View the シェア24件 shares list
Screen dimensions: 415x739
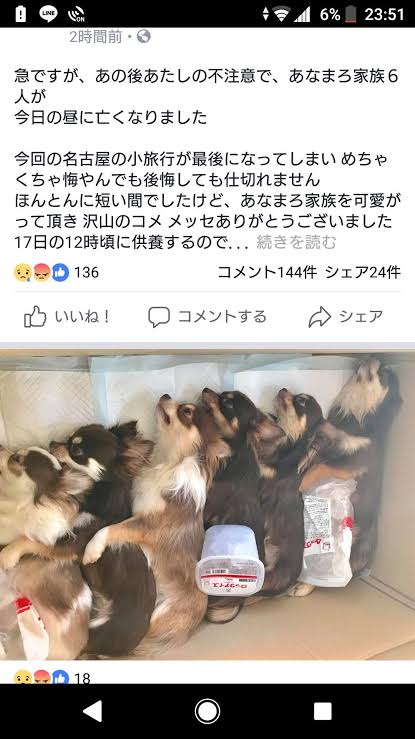[363, 272]
